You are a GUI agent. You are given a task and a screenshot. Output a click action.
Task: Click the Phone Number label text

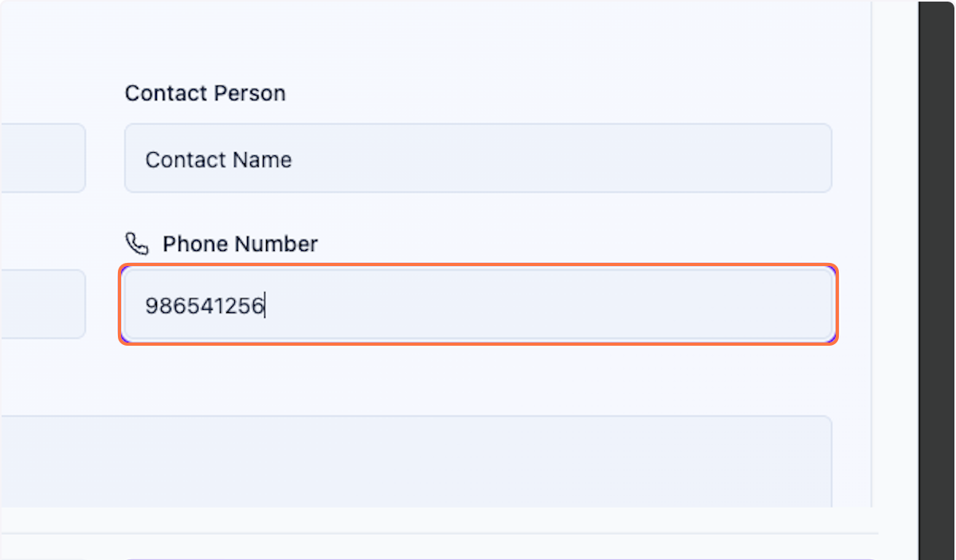240,244
